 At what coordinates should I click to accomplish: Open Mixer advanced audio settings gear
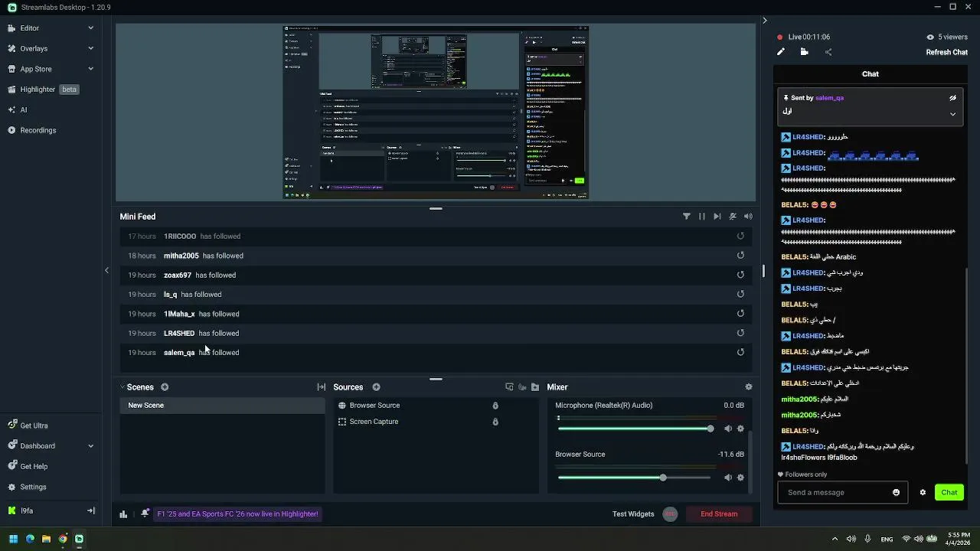pos(749,387)
